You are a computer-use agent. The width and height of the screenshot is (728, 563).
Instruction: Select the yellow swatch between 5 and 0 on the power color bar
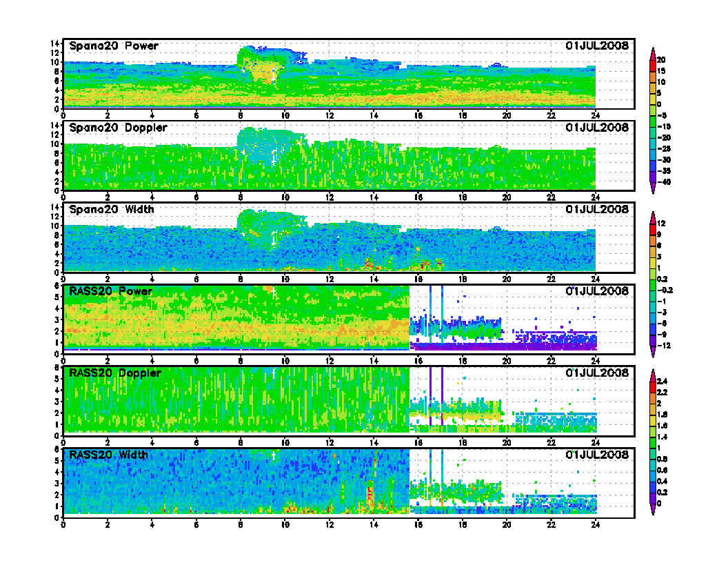click(653, 99)
